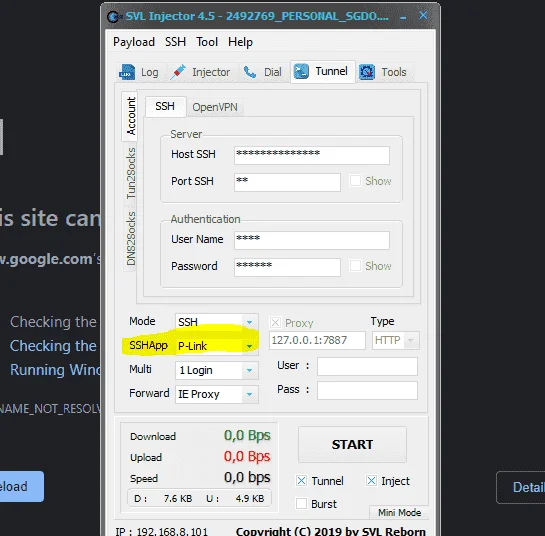Open the SSH menu in the menu bar
This screenshot has width=545, height=536.
pos(175,42)
